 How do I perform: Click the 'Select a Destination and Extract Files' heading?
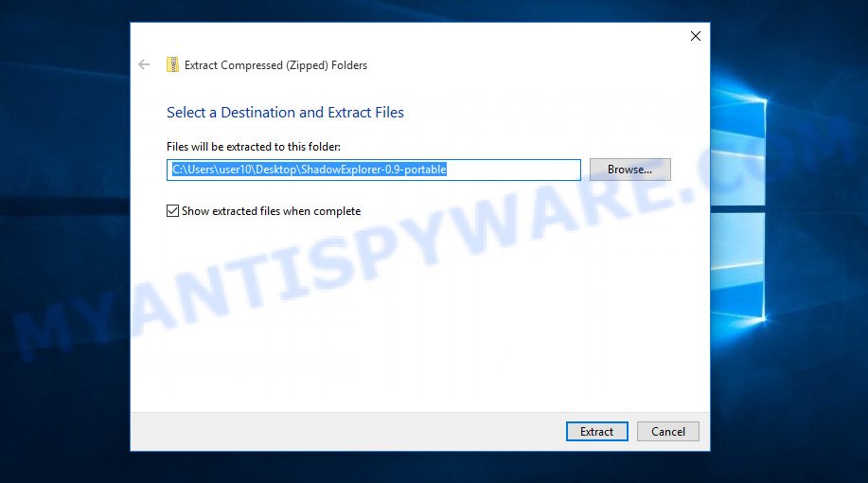pos(285,113)
